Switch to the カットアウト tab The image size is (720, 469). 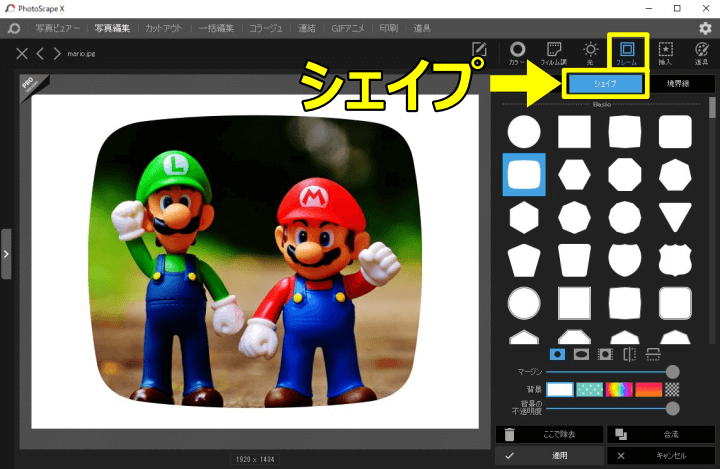164,28
